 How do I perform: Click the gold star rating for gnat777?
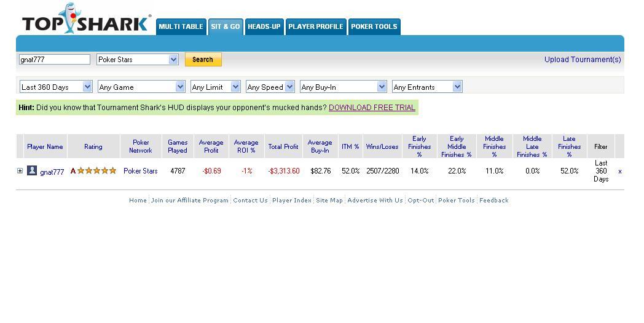point(96,171)
